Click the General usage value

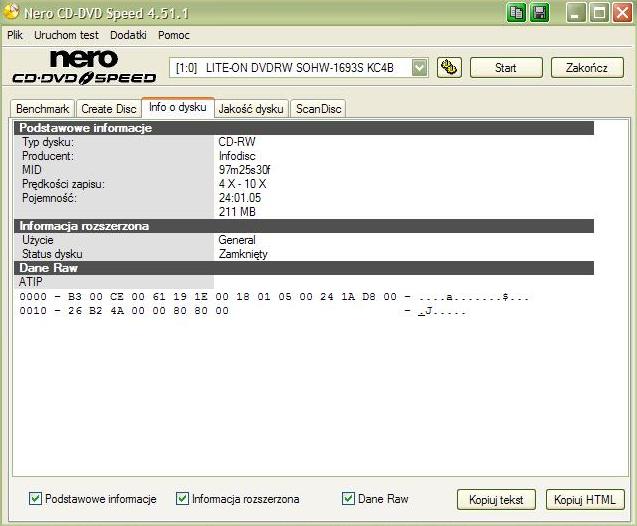(237, 240)
